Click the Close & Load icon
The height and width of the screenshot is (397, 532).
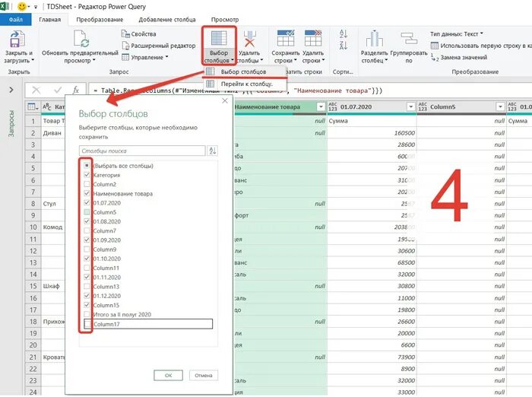pos(17,39)
